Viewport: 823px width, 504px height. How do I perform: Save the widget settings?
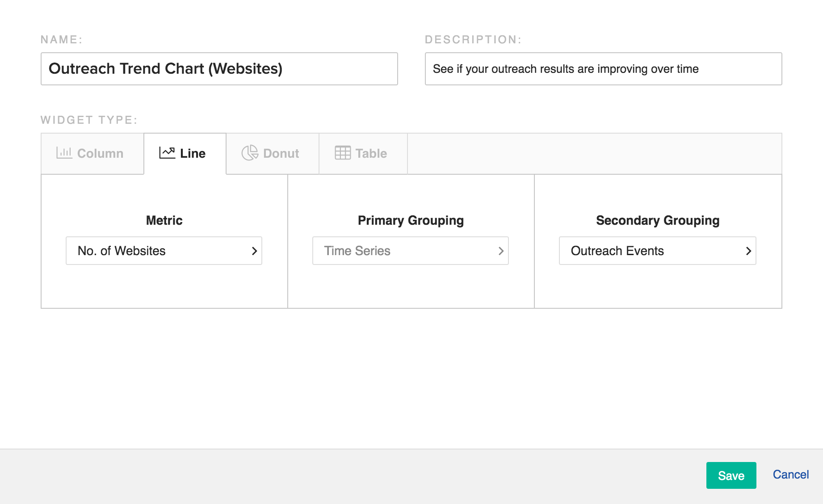[731, 475]
